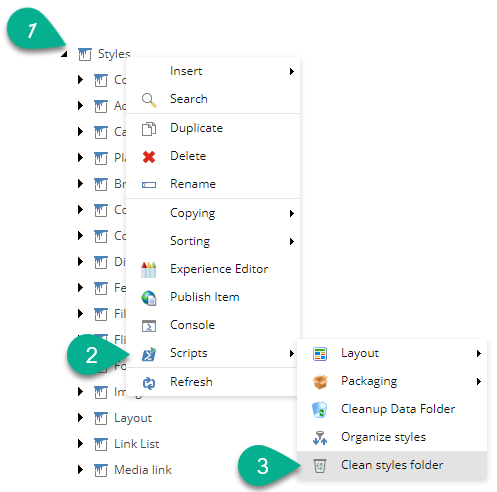Screen dimensions: 497x492
Task: Click the Experience Editor crayons icon
Action: (149, 270)
